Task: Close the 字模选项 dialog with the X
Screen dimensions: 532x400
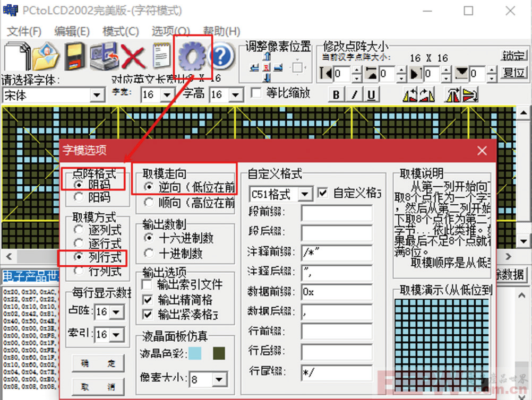Action: (x=482, y=151)
